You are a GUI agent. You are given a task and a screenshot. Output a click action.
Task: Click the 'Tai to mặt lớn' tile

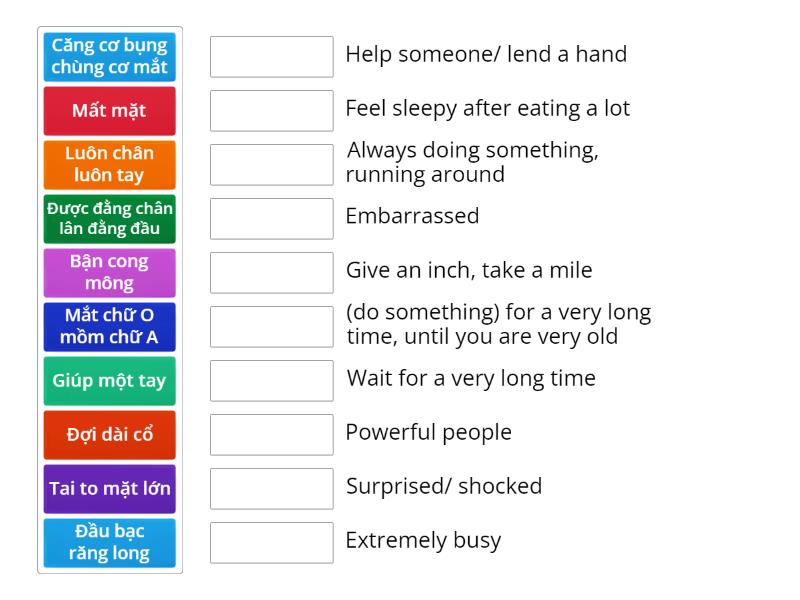[x=110, y=489]
